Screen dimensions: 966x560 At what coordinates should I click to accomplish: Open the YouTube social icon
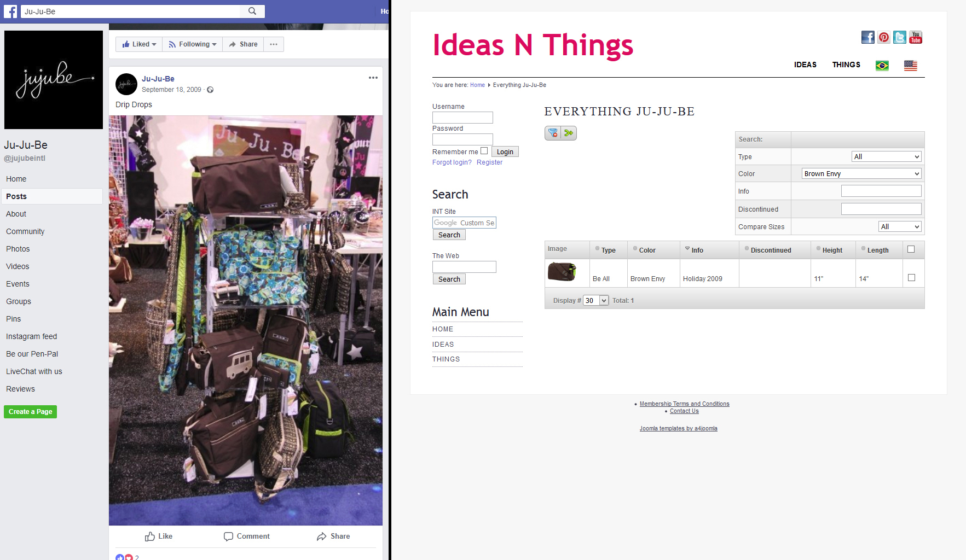click(916, 37)
